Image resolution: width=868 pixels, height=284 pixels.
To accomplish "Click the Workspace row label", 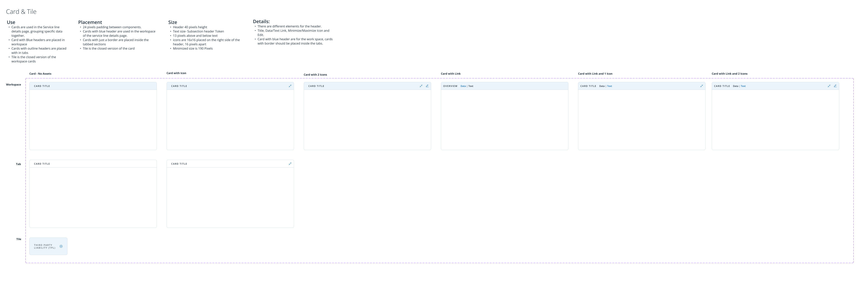I will (x=13, y=85).
